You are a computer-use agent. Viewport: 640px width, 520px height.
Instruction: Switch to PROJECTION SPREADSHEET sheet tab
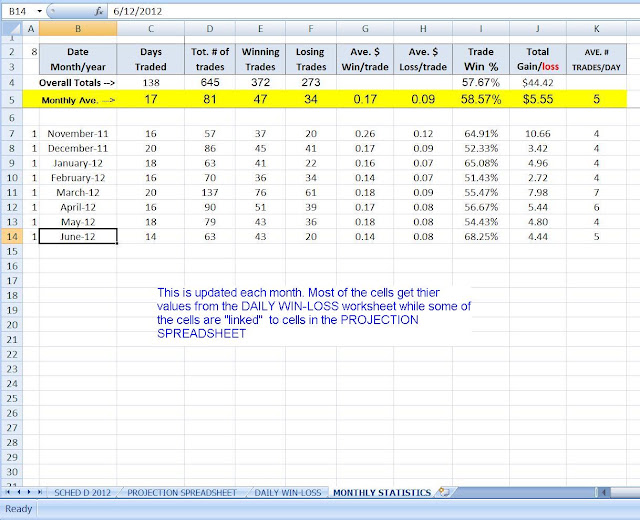pyautogui.click(x=182, y=493)
